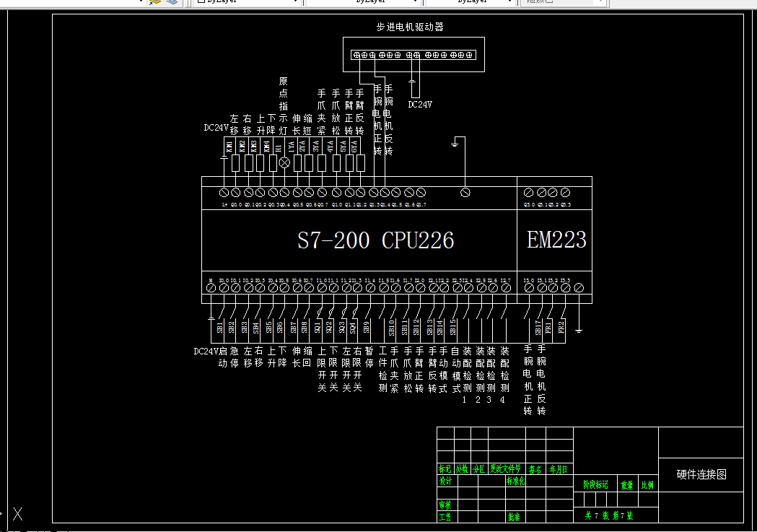Click the 标记 cell in title block
Image resolution: width=757 pixels, height=532 pixels.
coord(445,469)
